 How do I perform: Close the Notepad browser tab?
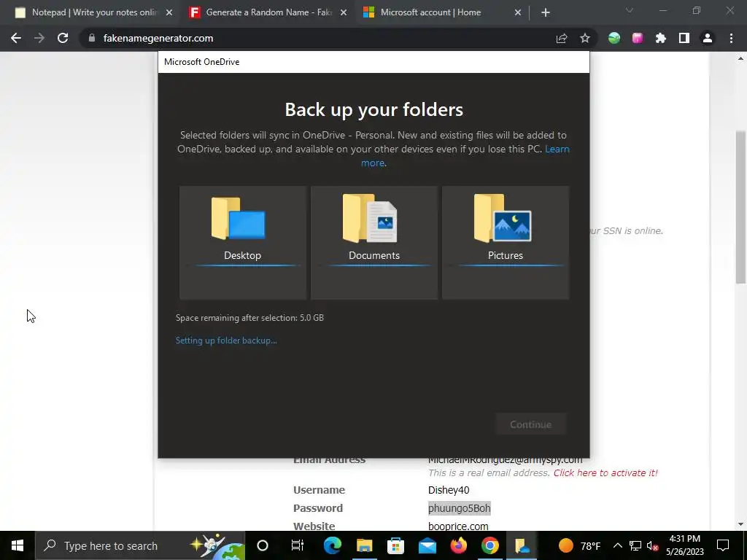tap(169, 12)
